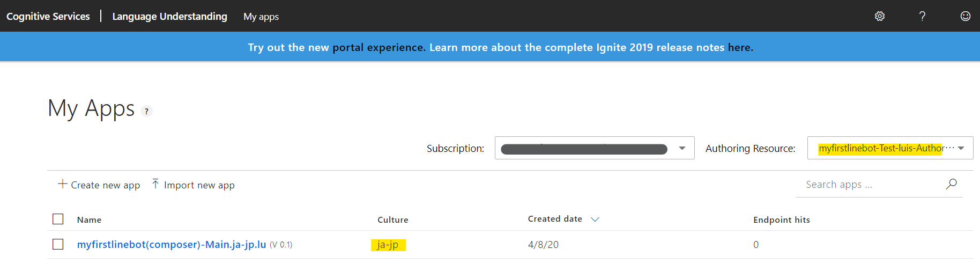Click the help question mark icon
Viewport: 980px width, 263px height.
point(922,16)
